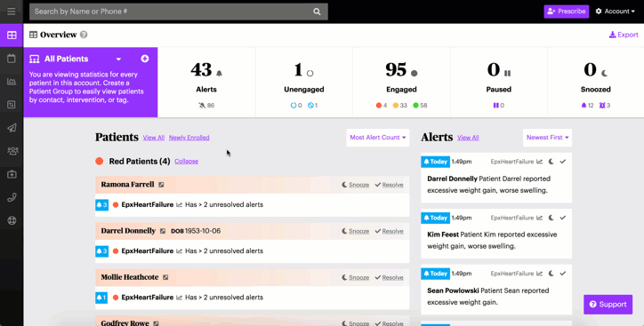This screenshot has width=644, height=326.
Task: Click Ramona Farrell's 3 alerts bell badge
Action: click(x=102, y=204)
